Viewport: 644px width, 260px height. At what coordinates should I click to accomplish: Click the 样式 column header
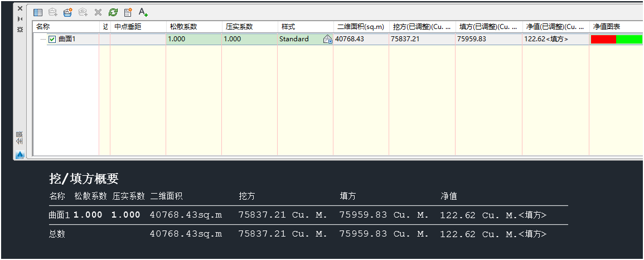click(306, 27)
